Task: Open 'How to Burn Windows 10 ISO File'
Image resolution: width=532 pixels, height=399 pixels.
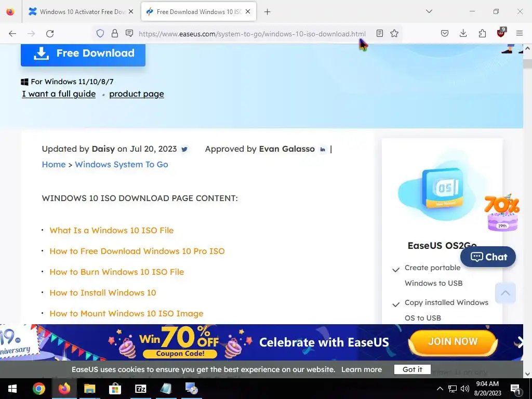Action: click(117, 272)
